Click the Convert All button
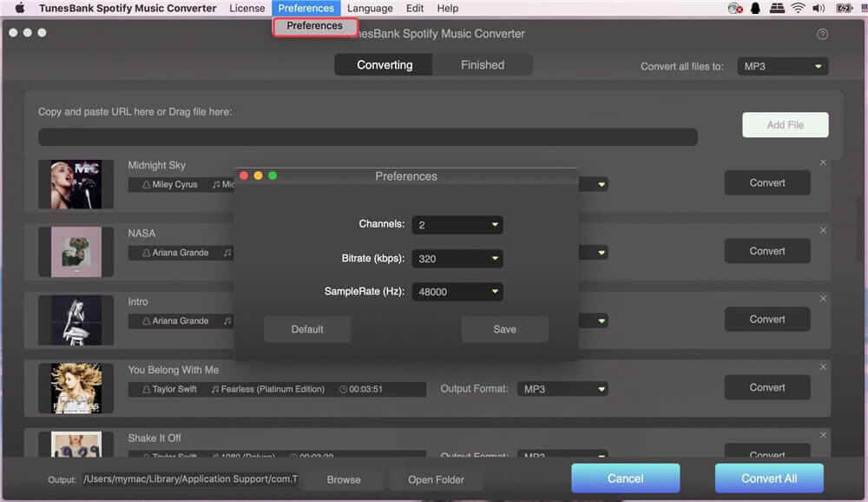The image size is (868, 502). click(x=769, y=479)
